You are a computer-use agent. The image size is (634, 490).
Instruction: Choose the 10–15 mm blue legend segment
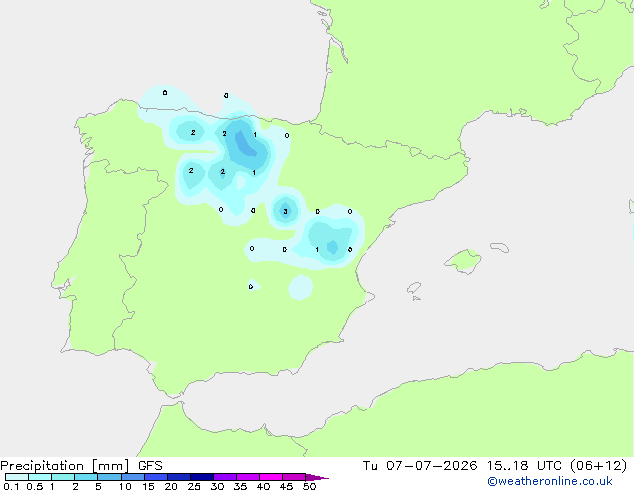tap(132, 477)
